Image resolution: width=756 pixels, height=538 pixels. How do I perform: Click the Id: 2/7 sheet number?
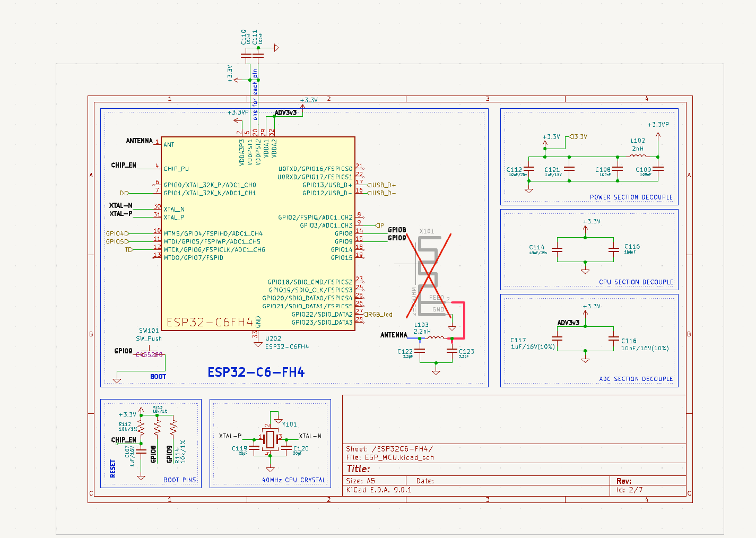point(629,490)
